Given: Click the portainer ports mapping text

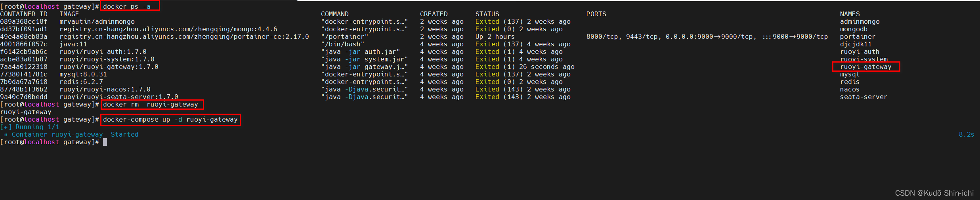Looking at the screenshot, I should [707, 37].
